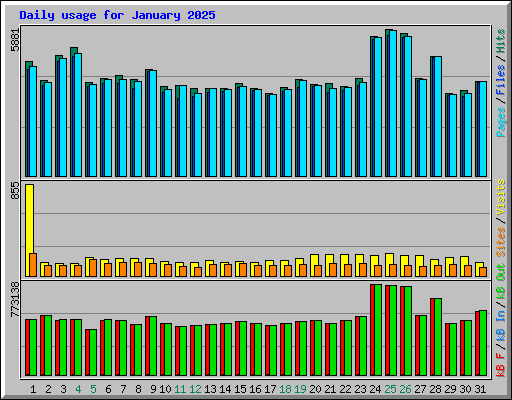Click the cyan pages bar for day 4
The height and width of the screenshot is (400, 512).
(x=78, y=115)
